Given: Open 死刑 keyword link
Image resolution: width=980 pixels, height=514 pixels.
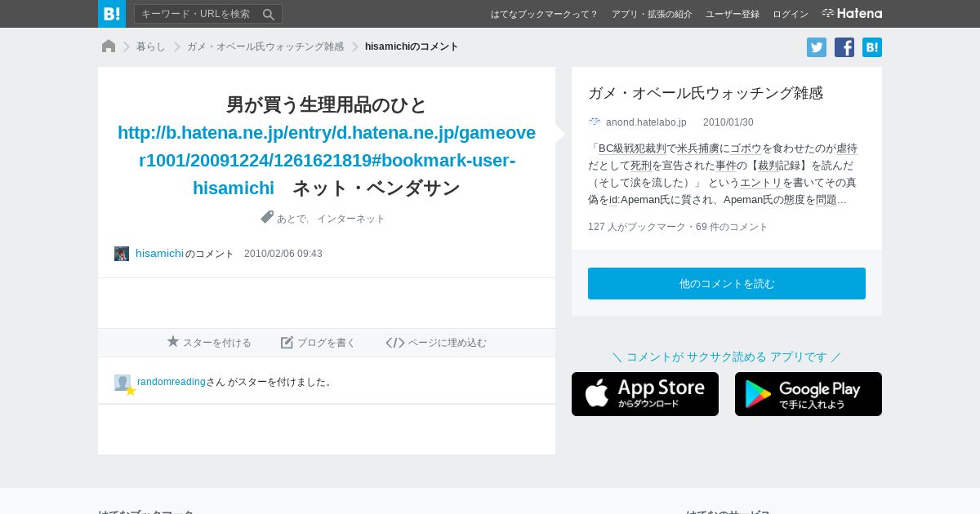Looking at the screenshot, I should pos(641,166).
